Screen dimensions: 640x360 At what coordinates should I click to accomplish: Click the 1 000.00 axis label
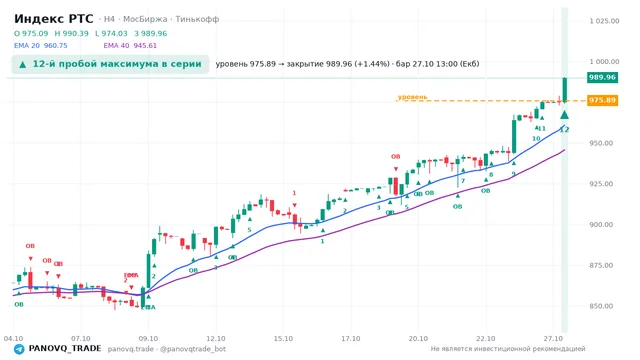604,62
